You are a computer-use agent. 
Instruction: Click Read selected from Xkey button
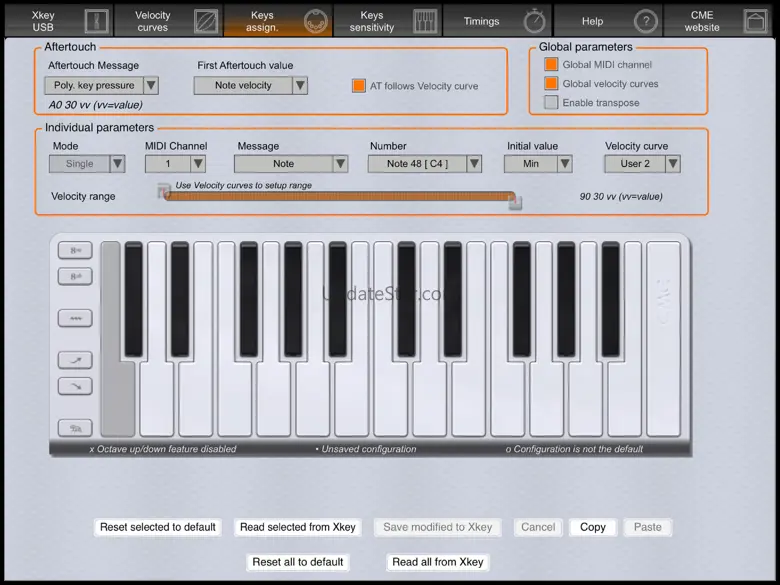click(x=298, y=527)
